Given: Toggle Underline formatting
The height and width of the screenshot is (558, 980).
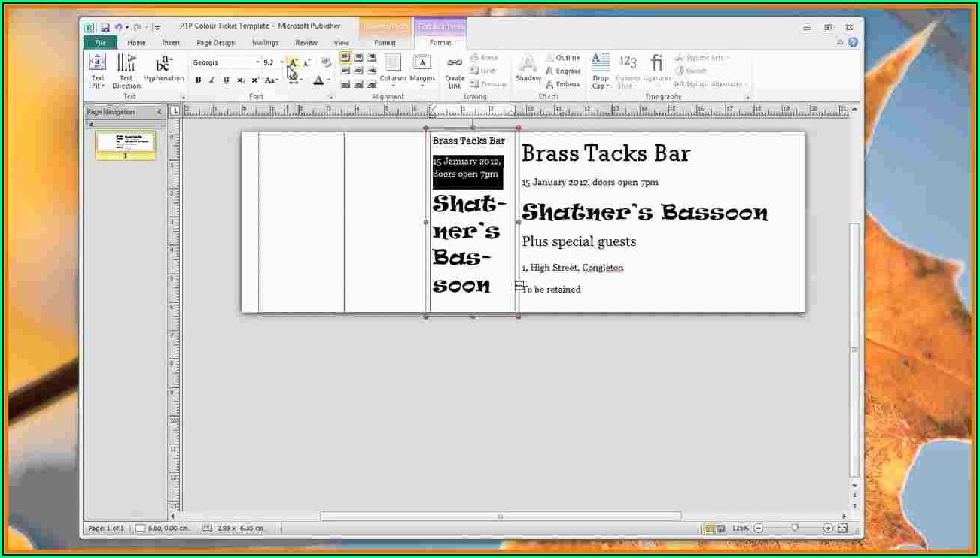Looking at the screenshot, I should (226, 80).
